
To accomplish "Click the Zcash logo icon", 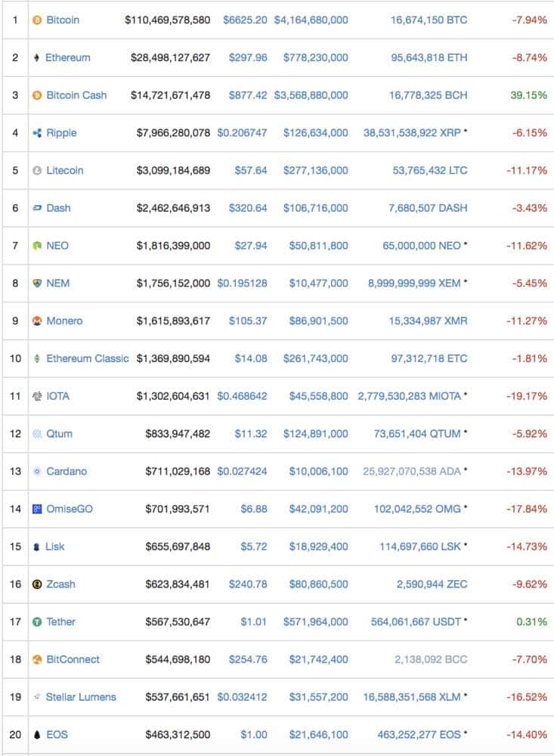I will [x=37, y=584].
